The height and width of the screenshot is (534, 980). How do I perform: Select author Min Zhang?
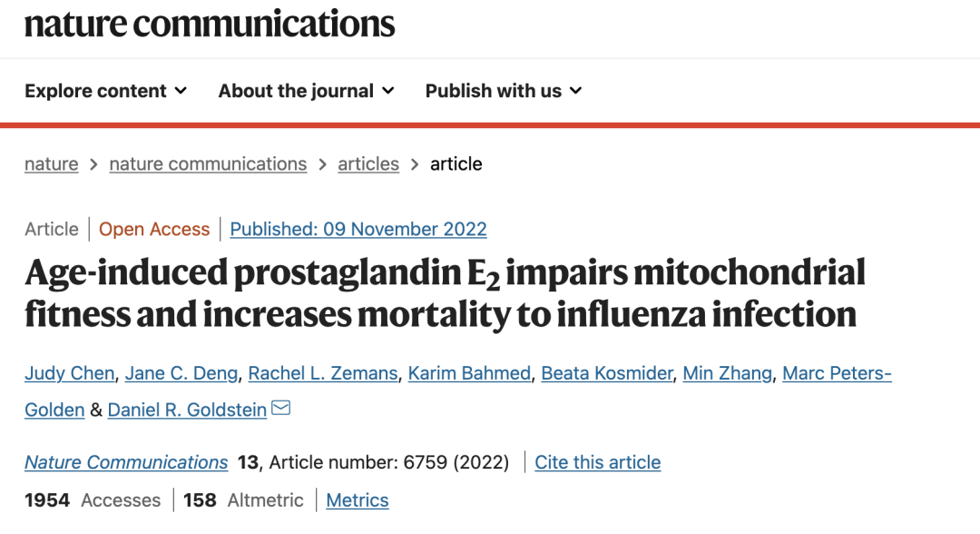point(728,373)
